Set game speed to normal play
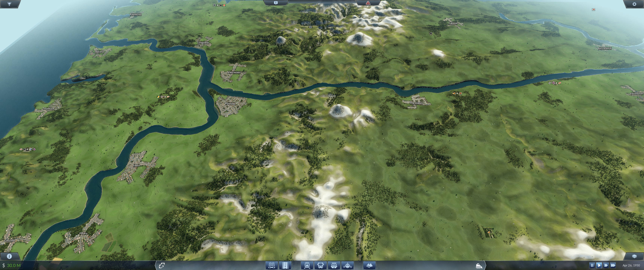 (599, 265)
